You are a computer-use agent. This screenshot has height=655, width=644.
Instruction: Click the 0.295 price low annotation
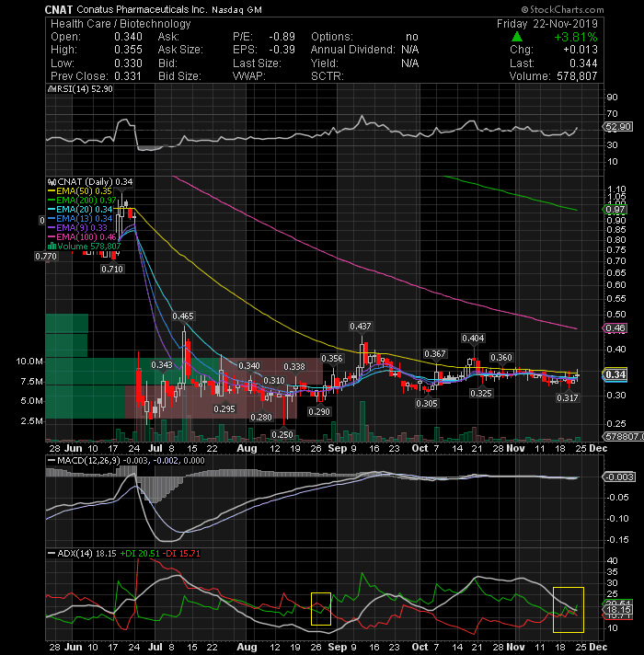pos(224,409)
